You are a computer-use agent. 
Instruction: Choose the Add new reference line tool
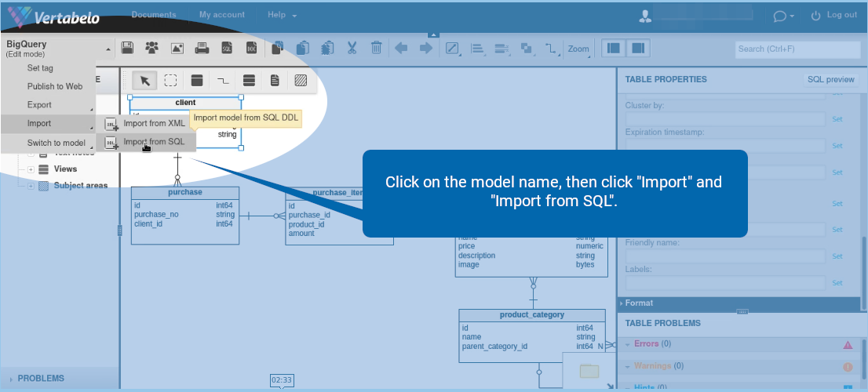pos(223,81)
